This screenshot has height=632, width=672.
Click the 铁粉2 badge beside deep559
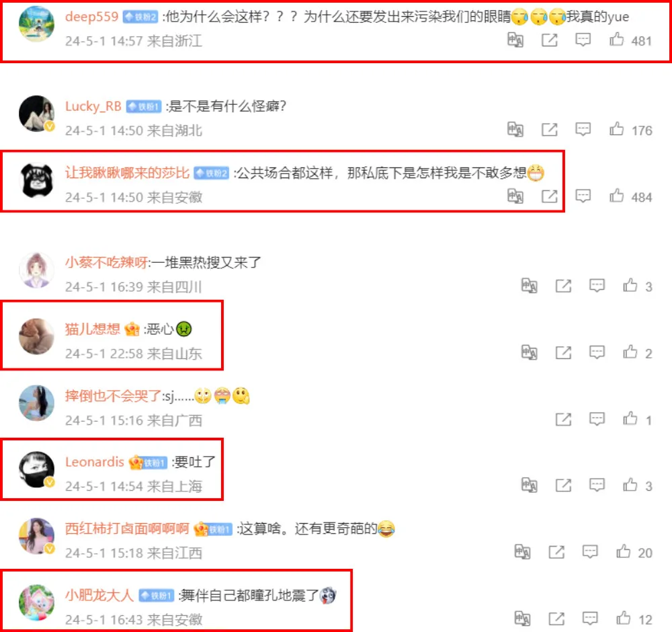tap(140, 17)
